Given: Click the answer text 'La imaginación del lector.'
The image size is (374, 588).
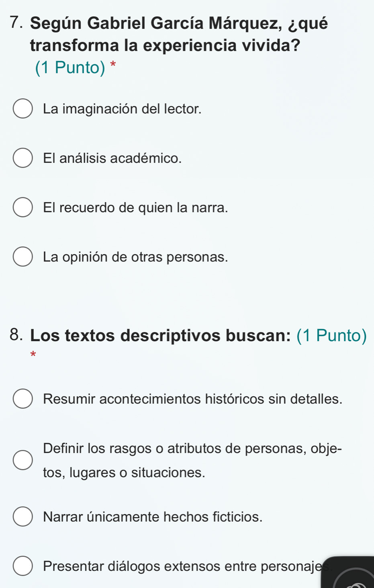Looking at the screenshot, I should tap(122, 109).
